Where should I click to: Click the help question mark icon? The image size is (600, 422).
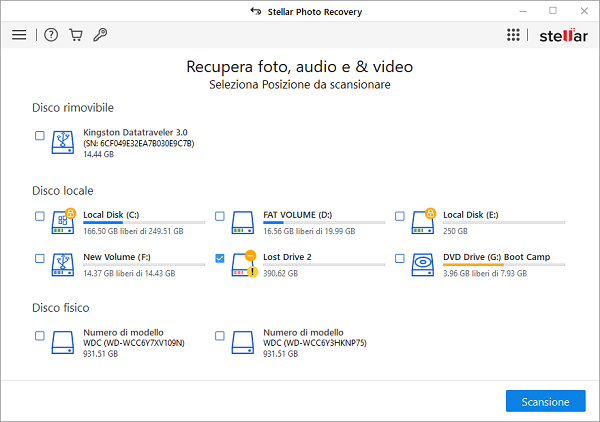click(51, 35)
